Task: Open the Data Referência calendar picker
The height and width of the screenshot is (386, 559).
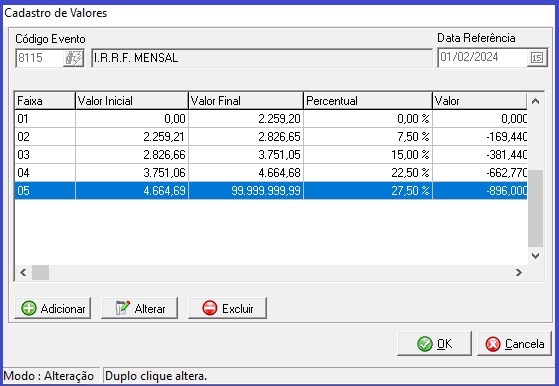Action: (537, 57)
